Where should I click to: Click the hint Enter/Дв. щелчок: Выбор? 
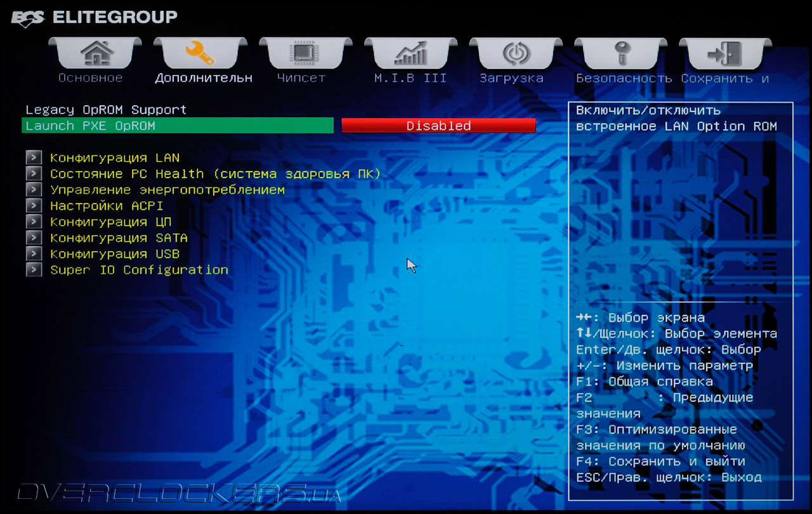coord(669,350)
